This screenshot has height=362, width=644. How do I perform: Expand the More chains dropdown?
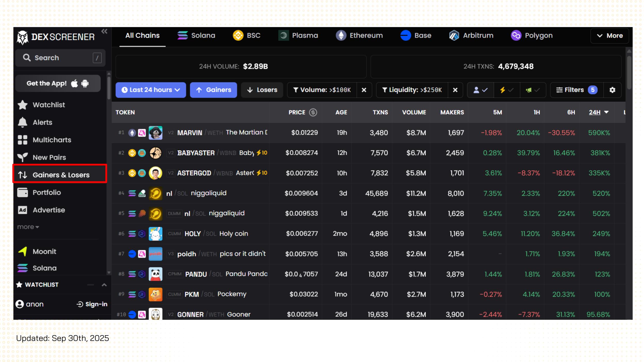tap(609, 36)
